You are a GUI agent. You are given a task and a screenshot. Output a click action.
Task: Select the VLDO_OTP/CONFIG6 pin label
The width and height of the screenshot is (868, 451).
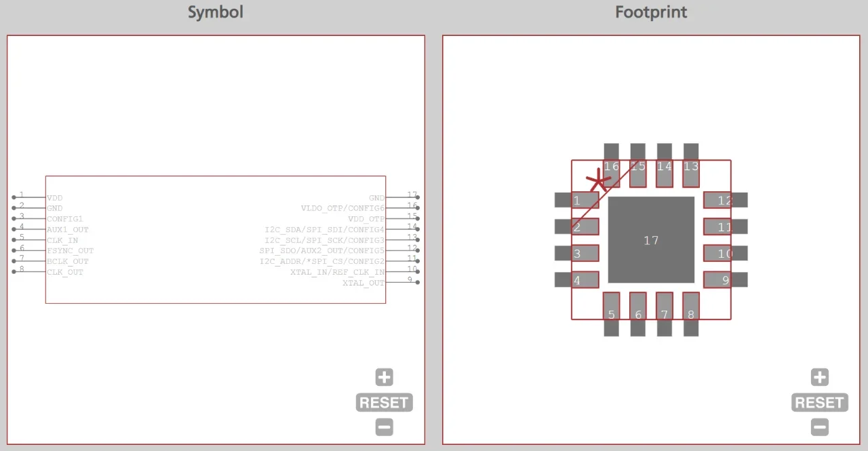342,208
